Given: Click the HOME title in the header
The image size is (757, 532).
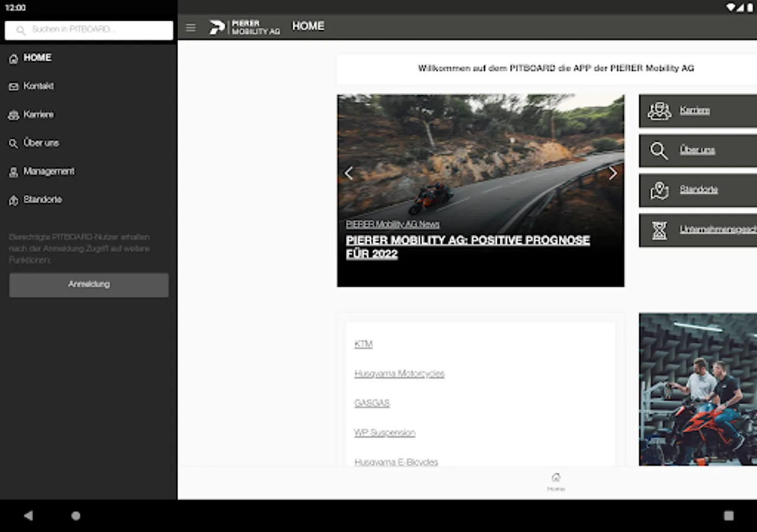Looking at the screenshot, I should (x=308, y=27).
